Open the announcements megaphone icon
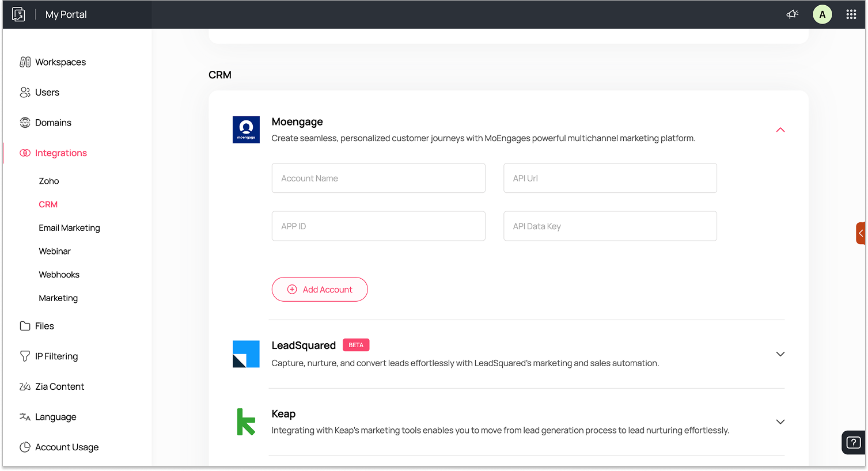868x471 pixels. point(793,14)
